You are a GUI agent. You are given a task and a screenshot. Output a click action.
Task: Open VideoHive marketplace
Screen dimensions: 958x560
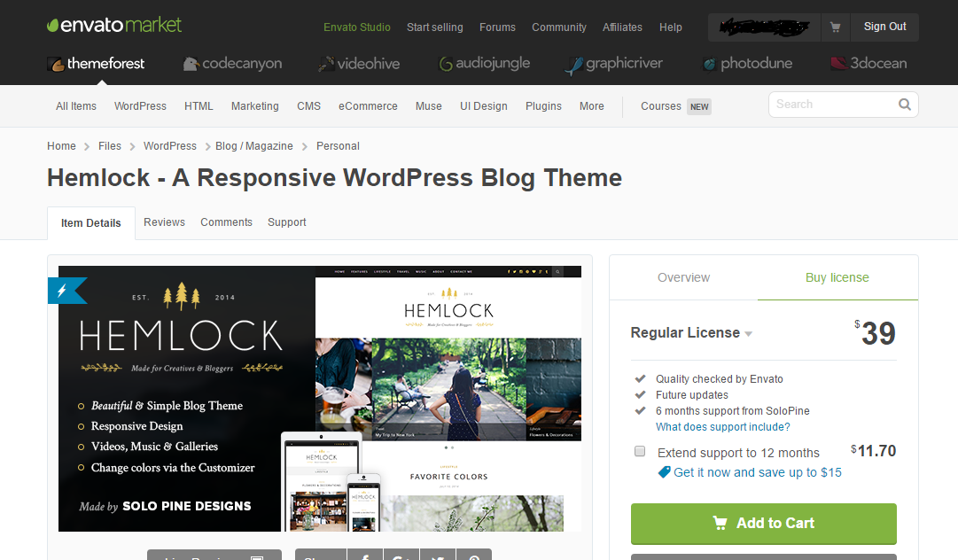[x=359, y=64]
